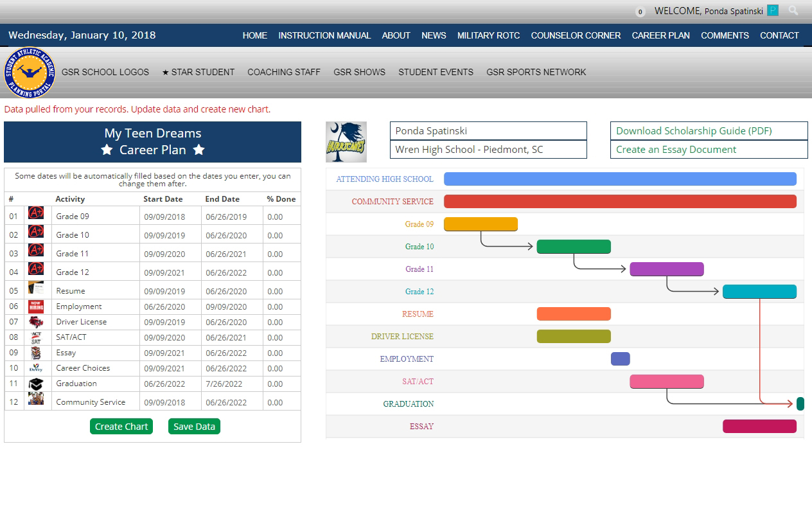Download the Scholarship Guide PDF
This screenshot has height=514, width=812.
click(694, 130)
